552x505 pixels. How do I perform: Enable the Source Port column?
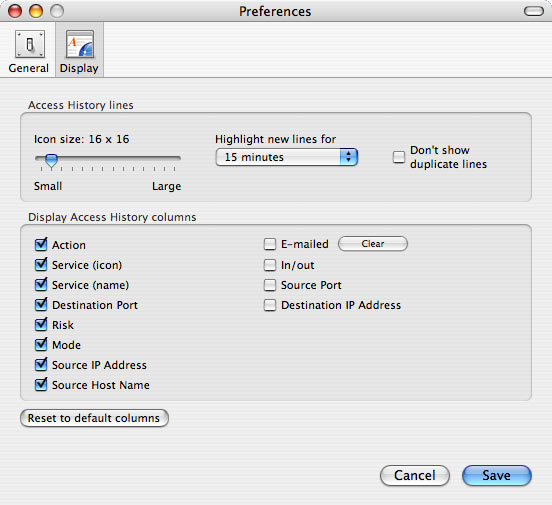pos(270,285)
